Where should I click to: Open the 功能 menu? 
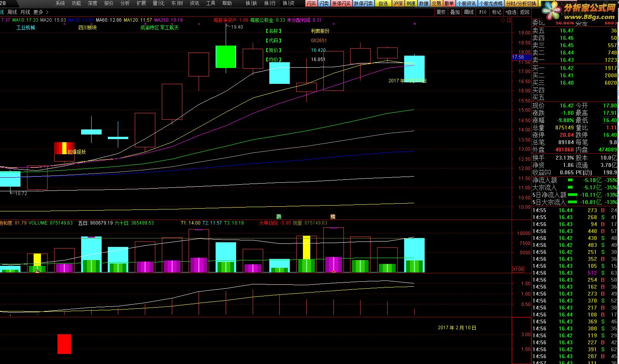(x=77, y=3)
